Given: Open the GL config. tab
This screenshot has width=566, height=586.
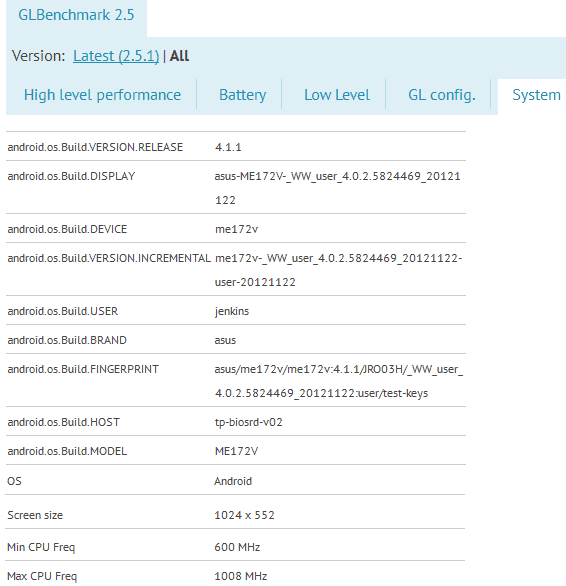Looking at the screenshot, I should click(442, 95).
